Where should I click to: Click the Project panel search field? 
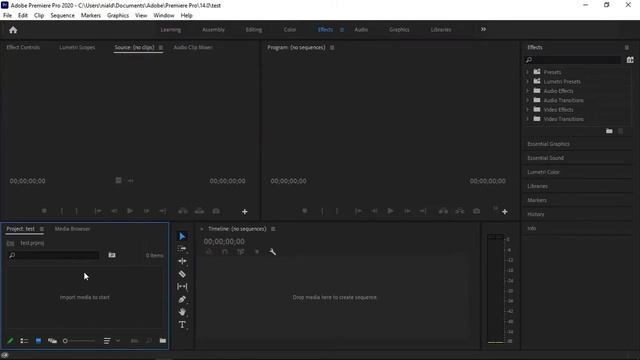[x=53, y=255]
